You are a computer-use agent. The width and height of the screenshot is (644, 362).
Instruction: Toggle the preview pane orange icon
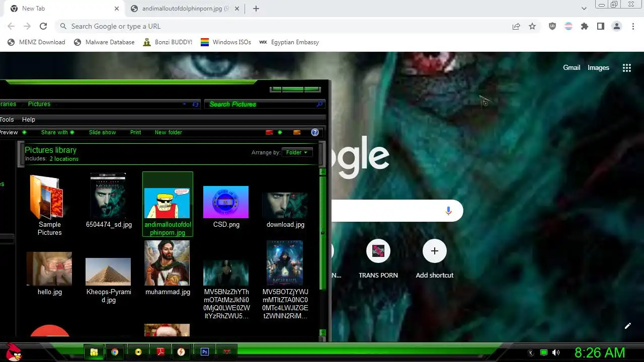(x=297, y=132)
